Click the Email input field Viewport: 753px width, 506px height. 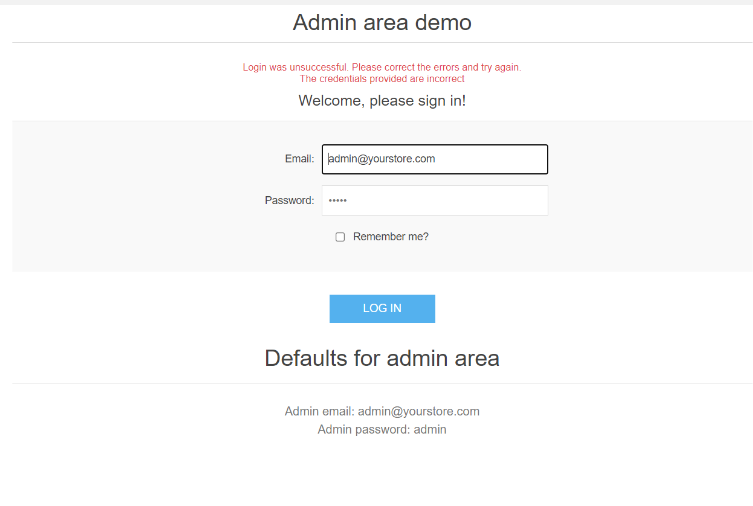pos(435,159)
